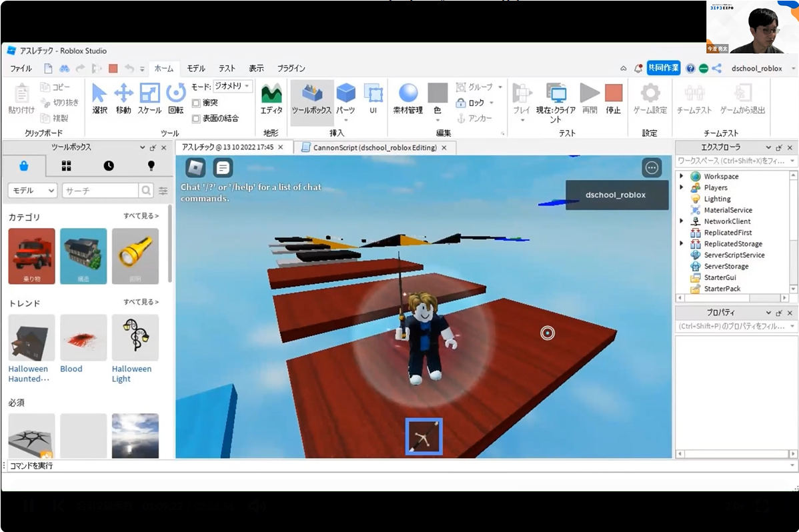Select the Halloween Light thumbnail
This screenshot has height=532, width=799.
(135, 337)
